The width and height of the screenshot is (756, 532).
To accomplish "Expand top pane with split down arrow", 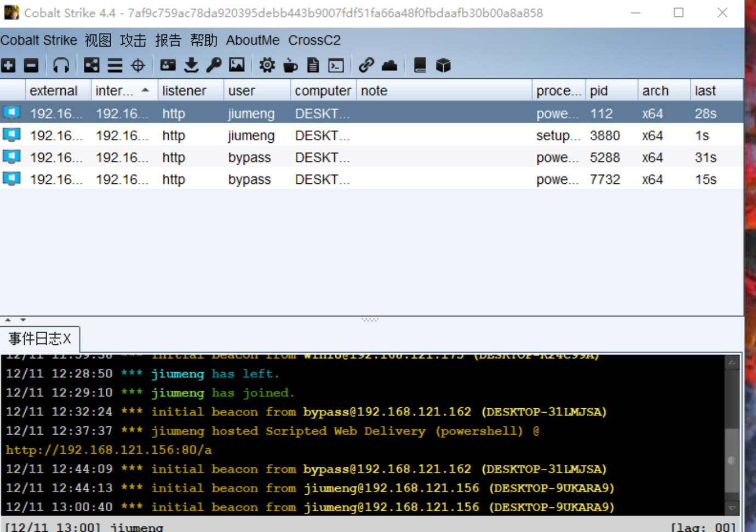I will pos(23,320).
